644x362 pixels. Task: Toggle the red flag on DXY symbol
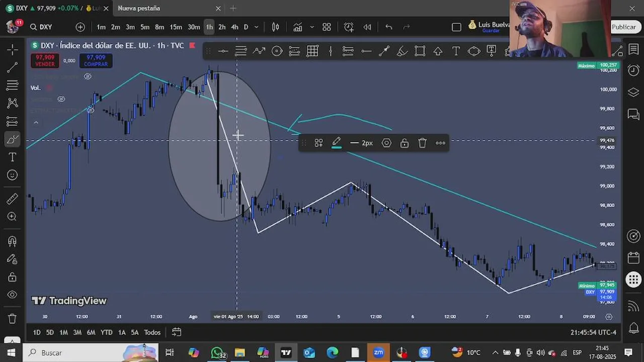(x=192, y=45)
